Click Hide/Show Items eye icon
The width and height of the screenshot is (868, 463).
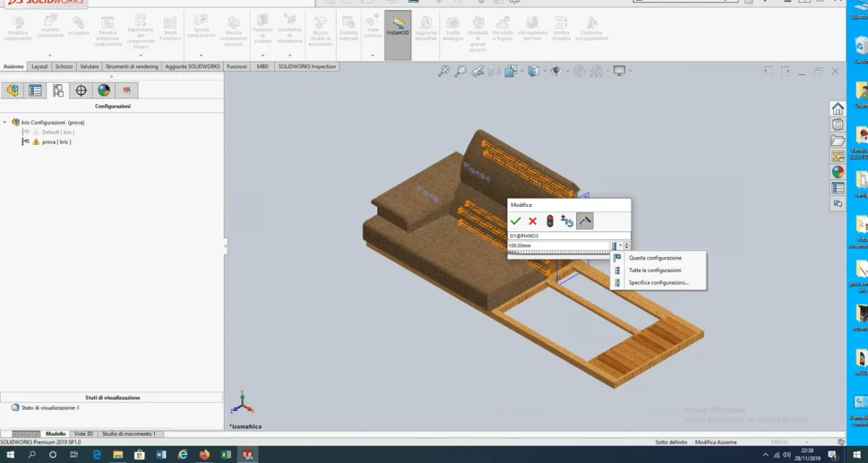(x=556, y=71)
